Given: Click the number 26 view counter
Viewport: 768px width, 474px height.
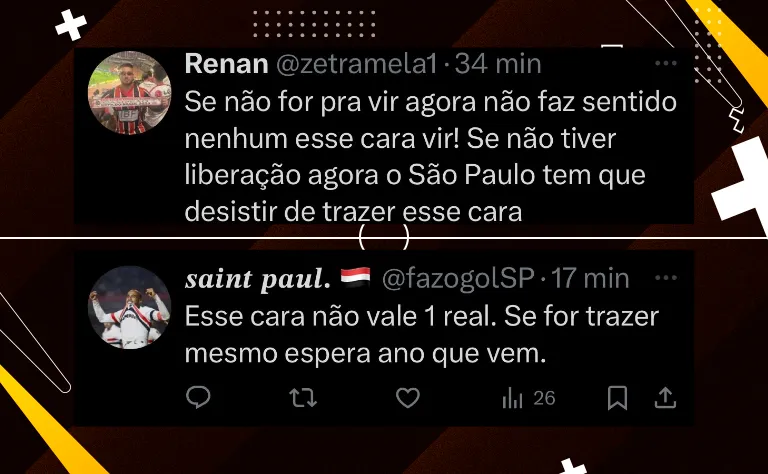Looking at the screenshot, I should (544, 398).
